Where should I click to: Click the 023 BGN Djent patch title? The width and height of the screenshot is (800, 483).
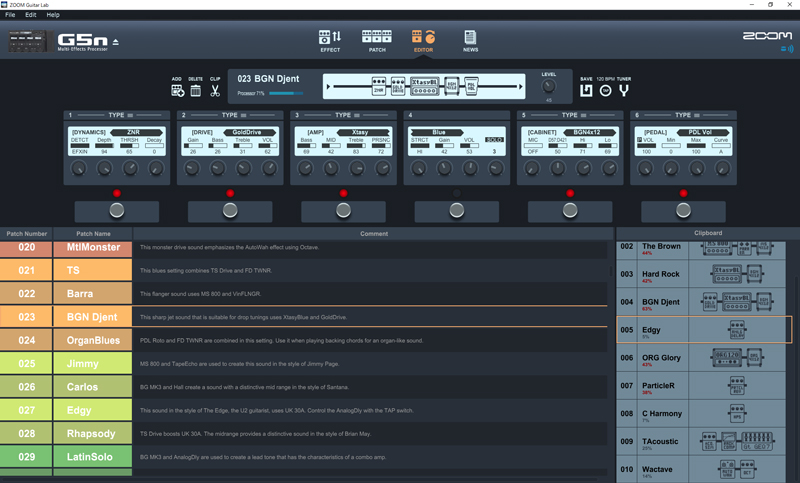point(268,79)
